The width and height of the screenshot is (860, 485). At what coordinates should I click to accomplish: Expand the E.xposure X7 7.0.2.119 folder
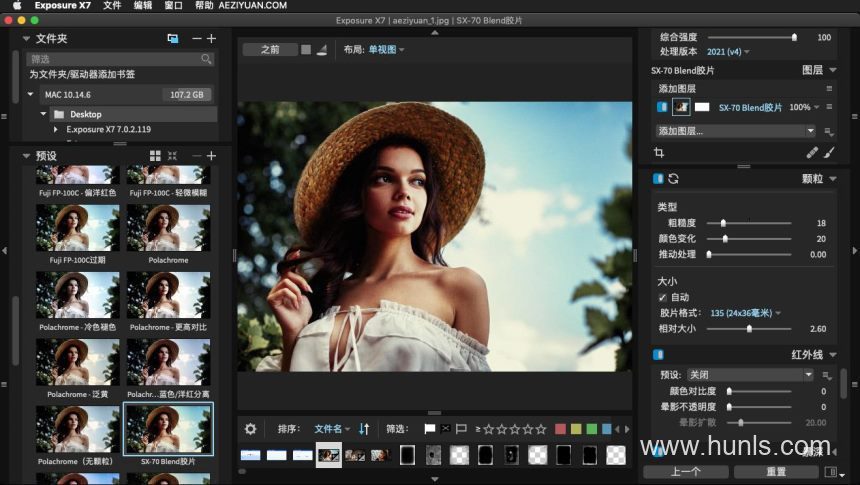pos(55,129)
